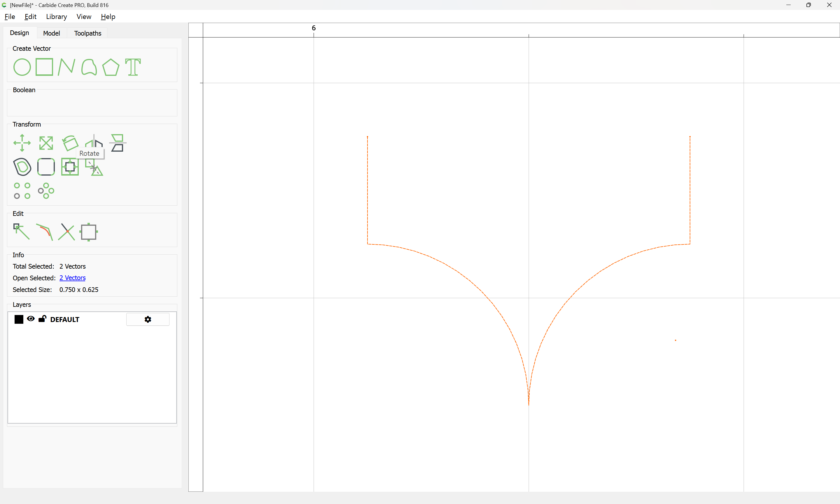Click the ruler marker labeled 6
The height and width of the screenshot is (504, 840).
314,28
